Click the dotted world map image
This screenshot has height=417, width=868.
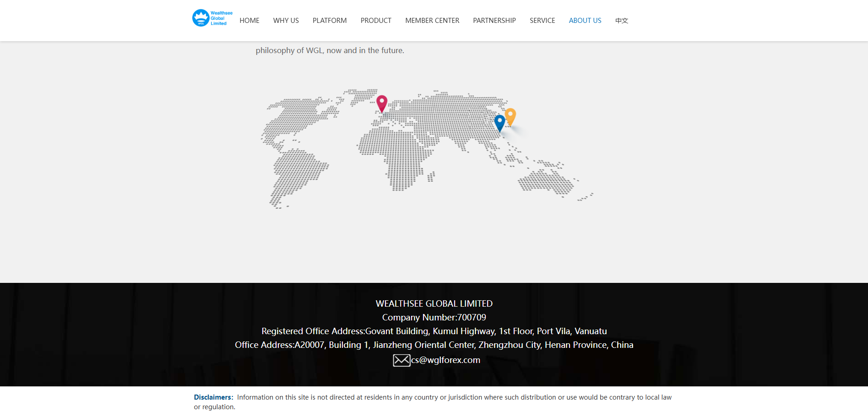click(428, 149)
